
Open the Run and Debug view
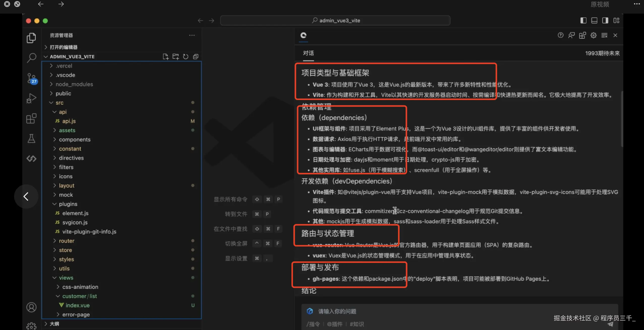click(x=32, y=98)
